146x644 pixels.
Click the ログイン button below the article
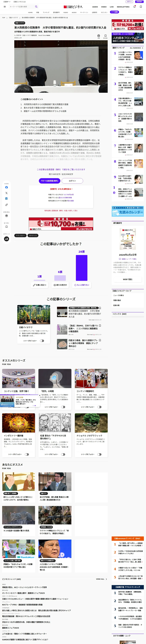[x=72, y=181]
